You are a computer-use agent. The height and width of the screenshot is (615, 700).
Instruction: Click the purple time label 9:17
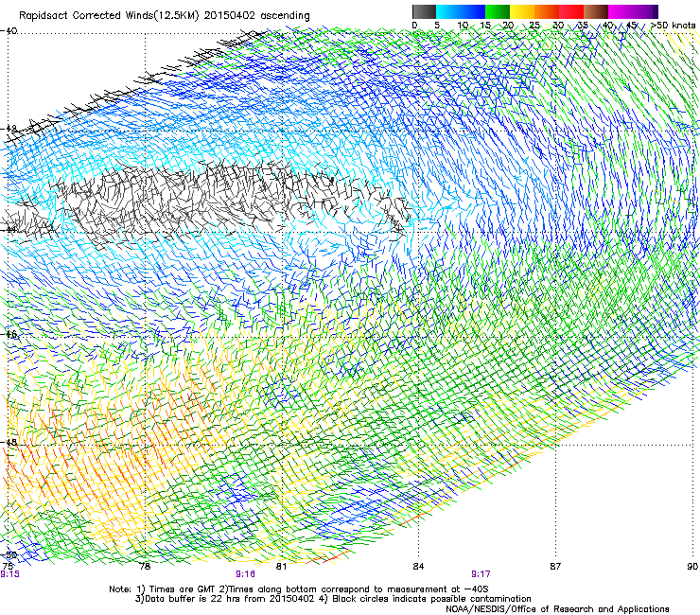click(x=481, y=574)
